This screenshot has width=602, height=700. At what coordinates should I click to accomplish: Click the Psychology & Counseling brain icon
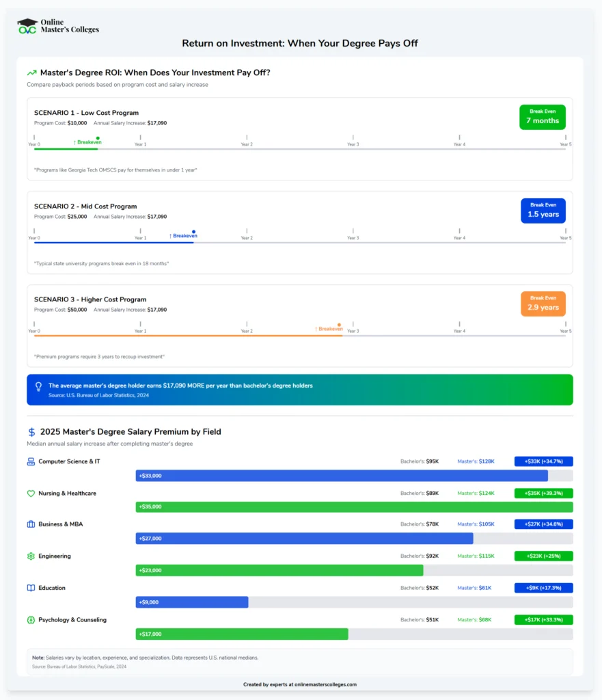pos(31,620)
